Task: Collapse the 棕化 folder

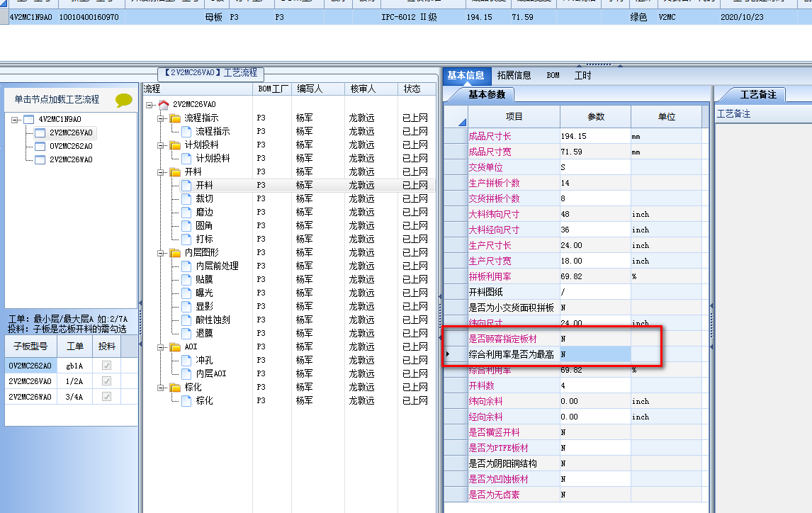Action: point(161,388)
